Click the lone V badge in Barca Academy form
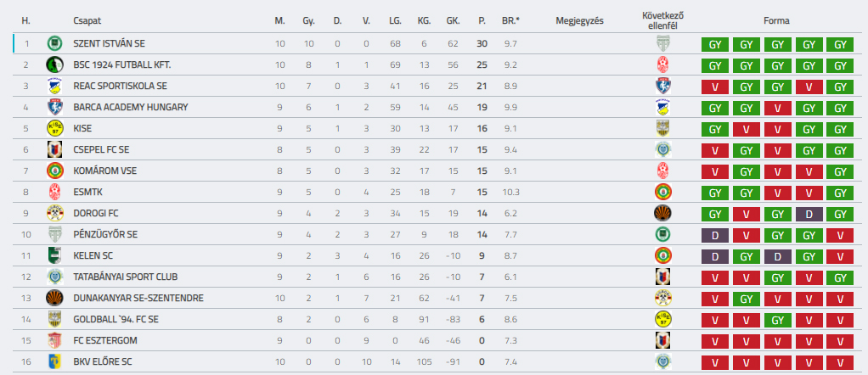Image resolution: width=868 pixels, height=375 pixels. [x=777, y=108]
